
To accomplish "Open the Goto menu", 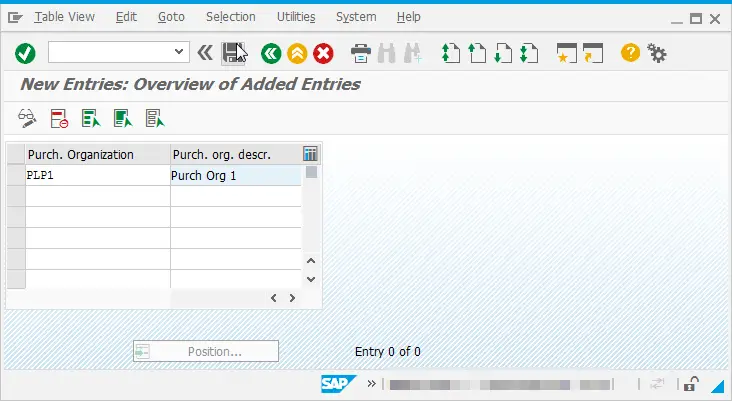I will coord(171,17).
